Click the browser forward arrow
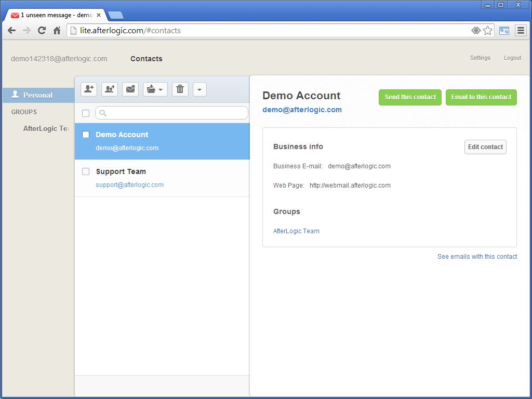 point(26,31)
